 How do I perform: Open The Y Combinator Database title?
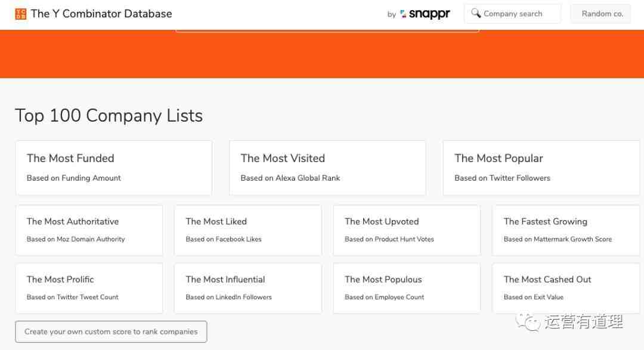[x=101, y=14]
